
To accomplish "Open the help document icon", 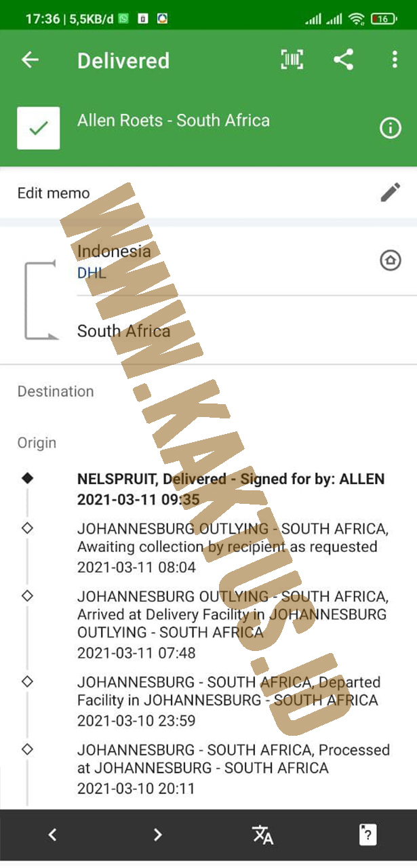I will (368, 835).
